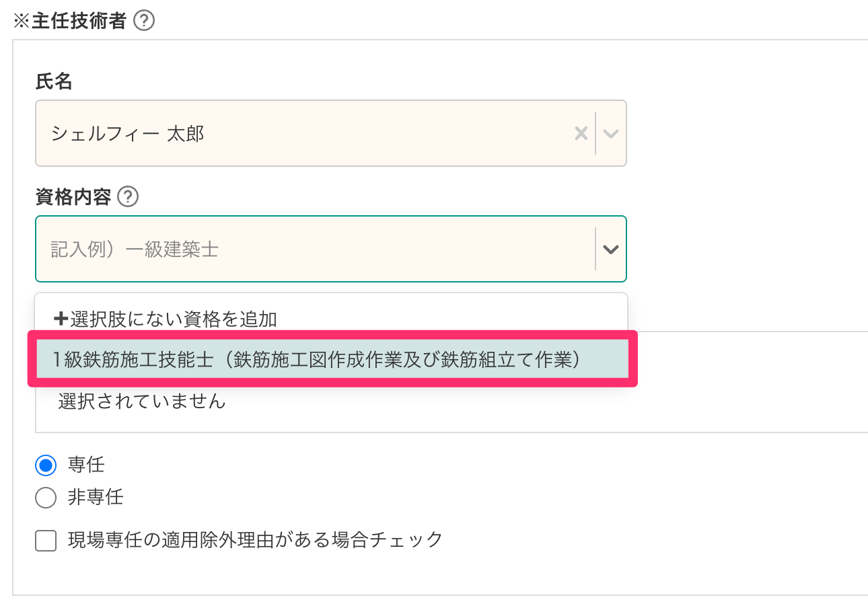This screenshot has width=868, height=608.
Task: Focus the 記入例）一級建築士 qualification input
Action: [303, 250]
